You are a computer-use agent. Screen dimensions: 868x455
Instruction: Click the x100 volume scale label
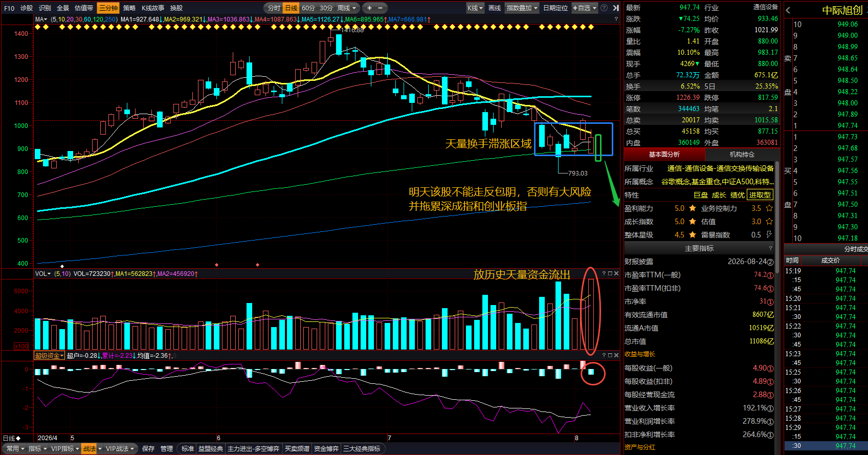pos(22,346)
